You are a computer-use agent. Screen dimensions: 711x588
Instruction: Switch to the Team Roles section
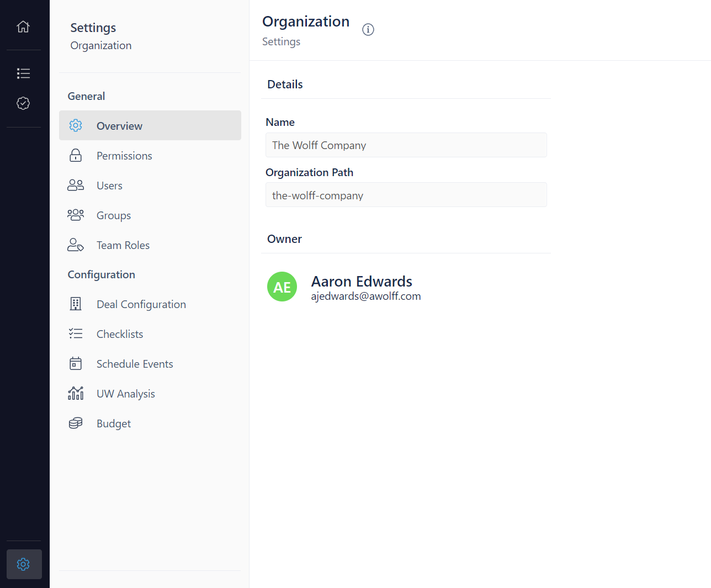point(123,245)
